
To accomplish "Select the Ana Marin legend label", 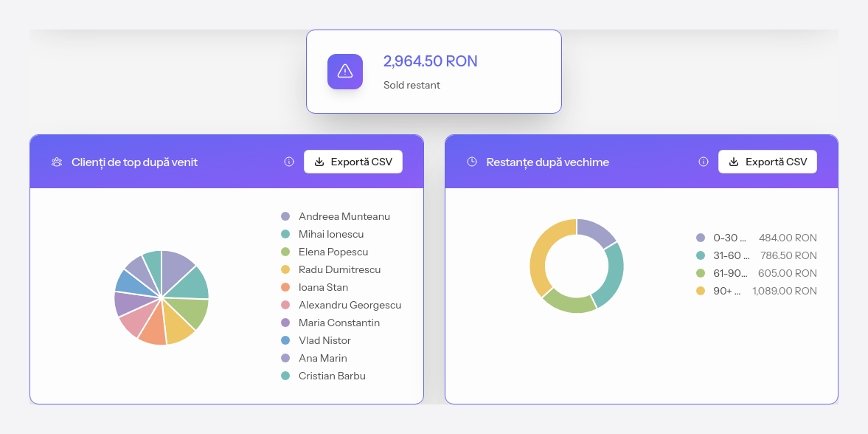I will tap(323, 358).
